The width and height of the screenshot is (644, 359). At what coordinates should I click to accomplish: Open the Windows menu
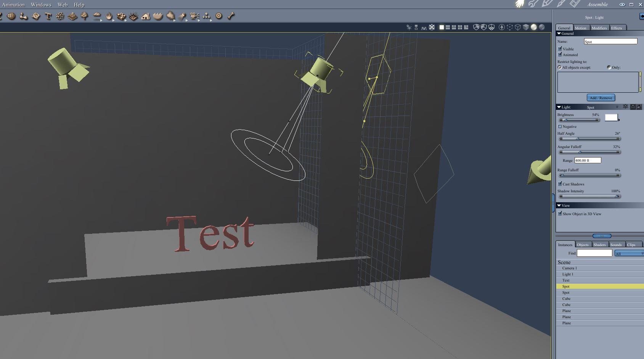click(x=41, y=5)
